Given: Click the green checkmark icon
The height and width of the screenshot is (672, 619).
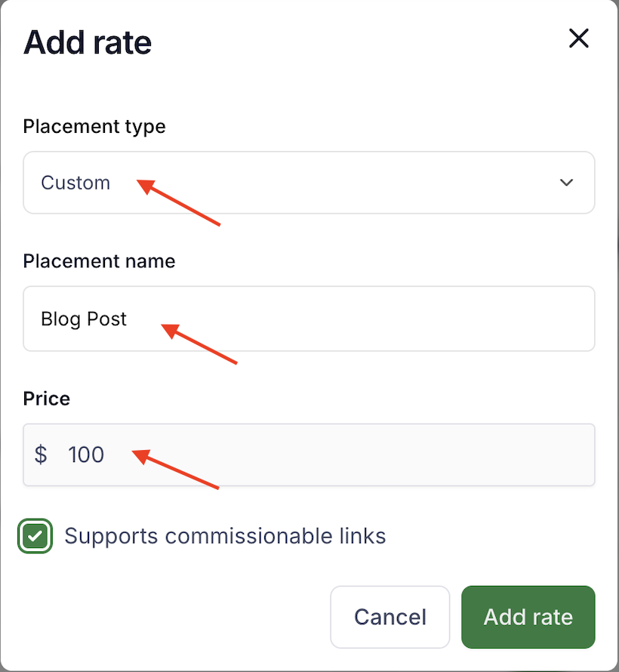Looking at the screenshot, I should point(35,537).
